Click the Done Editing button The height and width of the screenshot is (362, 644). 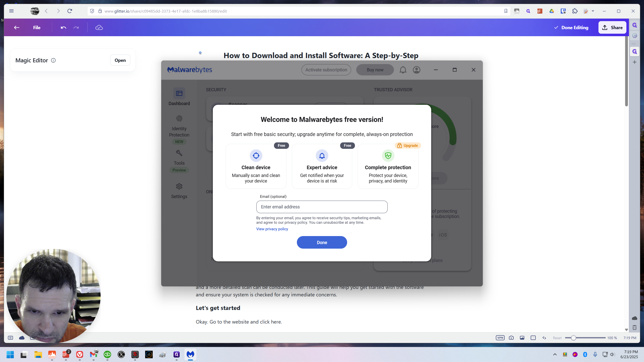pyautogui.click(x=571, y=27)
